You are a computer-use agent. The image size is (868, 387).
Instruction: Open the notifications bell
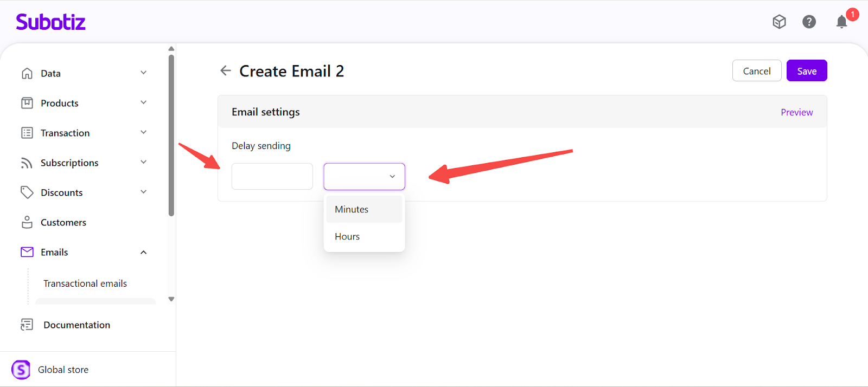(x=841, y=22)
